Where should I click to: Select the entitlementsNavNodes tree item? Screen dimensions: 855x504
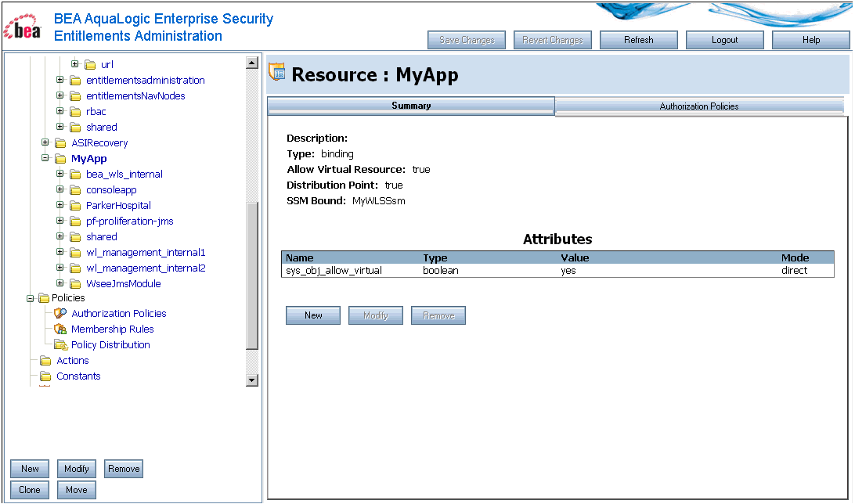pyautogui.click(x=135, y=96)
